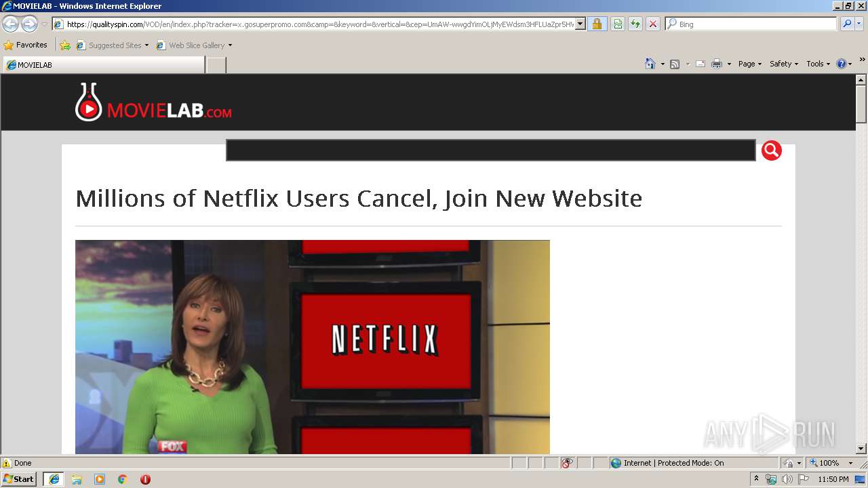The image size is (868, 488).
Task: Click the Compatibility View icon
Action: (618, 24)
